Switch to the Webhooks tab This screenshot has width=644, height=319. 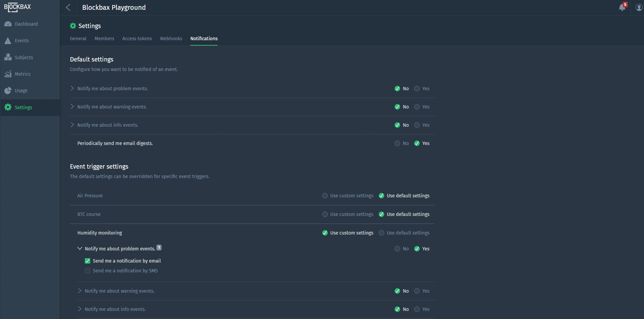click(171, 39)
